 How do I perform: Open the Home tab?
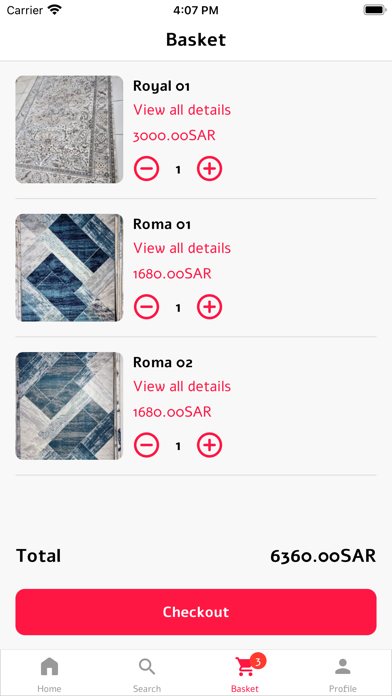(x=49, y=674)
